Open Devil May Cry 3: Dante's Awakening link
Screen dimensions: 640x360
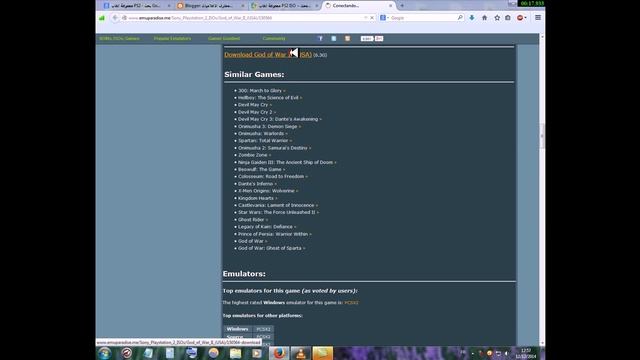click(x=278, y=119)
